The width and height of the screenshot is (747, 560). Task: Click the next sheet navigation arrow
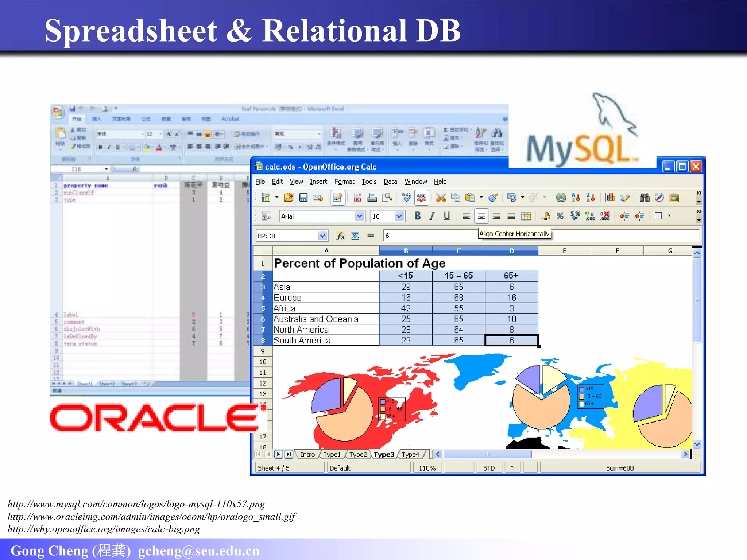pos(278,454)
